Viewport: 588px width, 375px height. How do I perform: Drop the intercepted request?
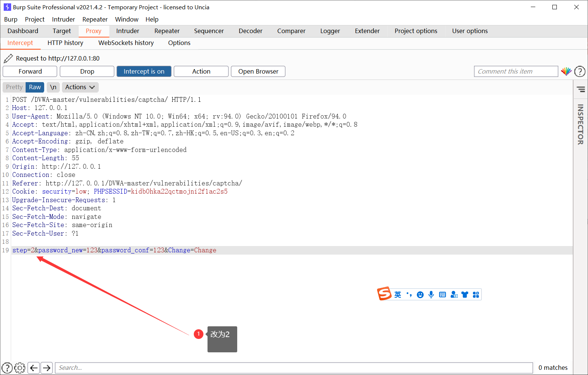[87, 71]
